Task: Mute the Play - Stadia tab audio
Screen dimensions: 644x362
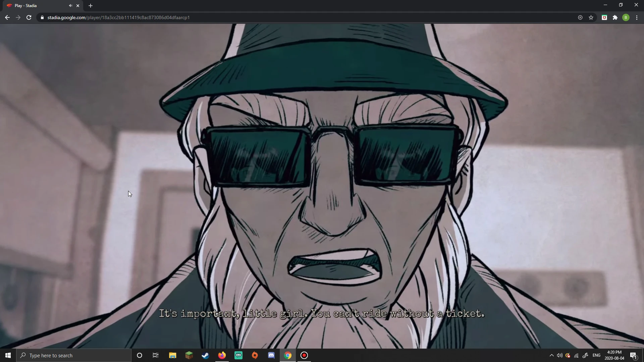Action: (x=70, y=6)
